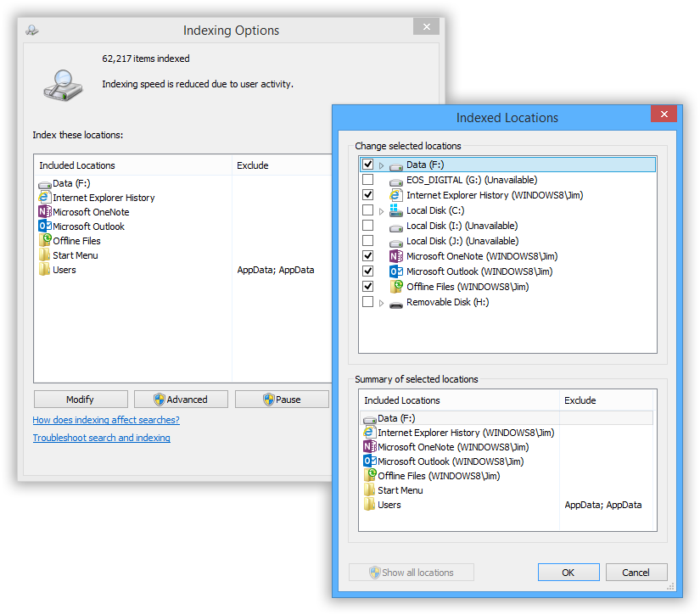Image resolution: width=700 pixels, height=615 pixels.
Task: Click the Users folder icon in Included Locations
Action: 44,269
